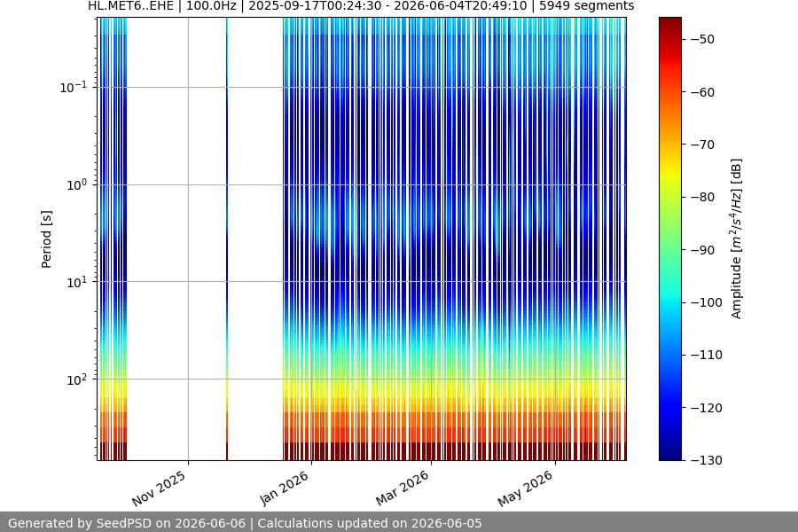798x532 pixels.
Task: Click the 10⁻¹ period tick label
Action: tap(74, 87)
